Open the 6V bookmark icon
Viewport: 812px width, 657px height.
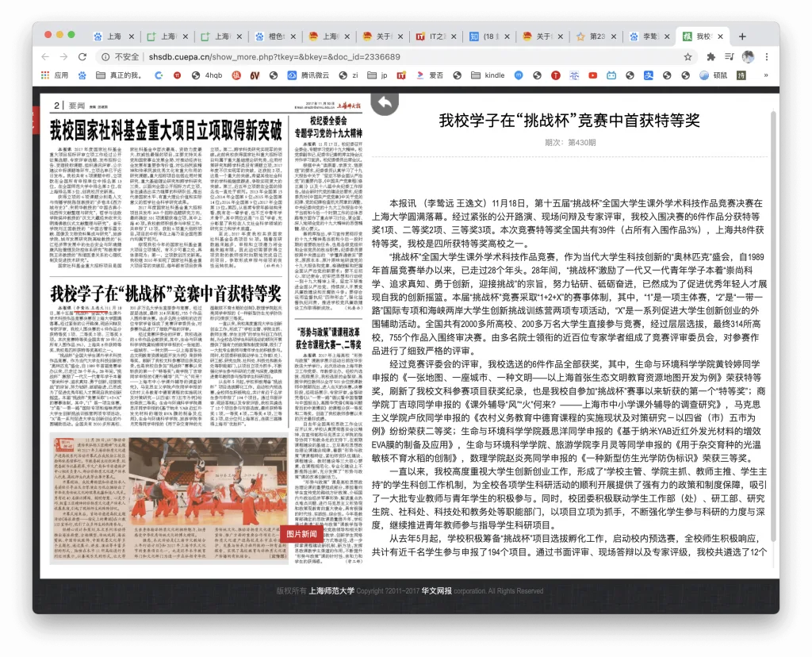(x=255, y=75)
